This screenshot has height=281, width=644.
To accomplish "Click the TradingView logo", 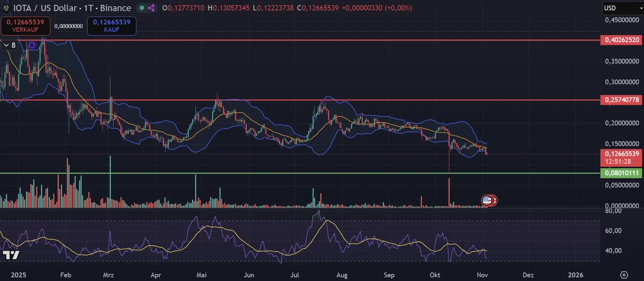I will pos(11,255).
